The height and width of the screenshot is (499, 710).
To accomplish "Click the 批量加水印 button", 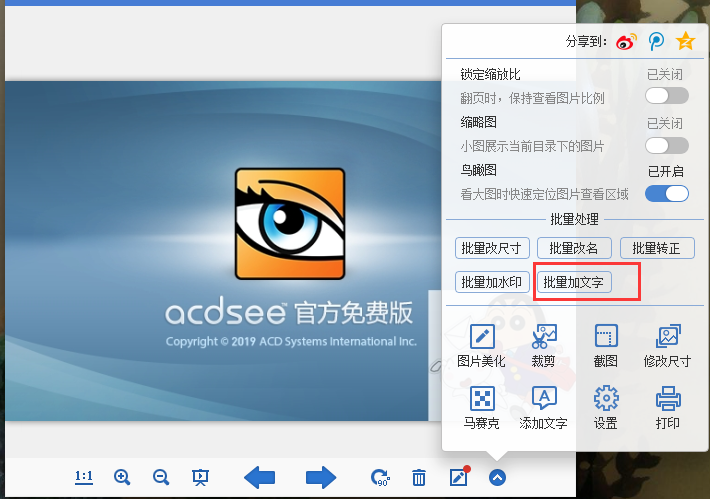I will [x=492, y=282].
